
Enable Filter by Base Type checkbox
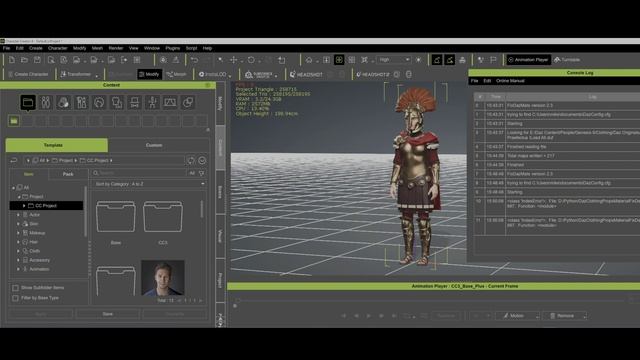(x=16, y=298)
